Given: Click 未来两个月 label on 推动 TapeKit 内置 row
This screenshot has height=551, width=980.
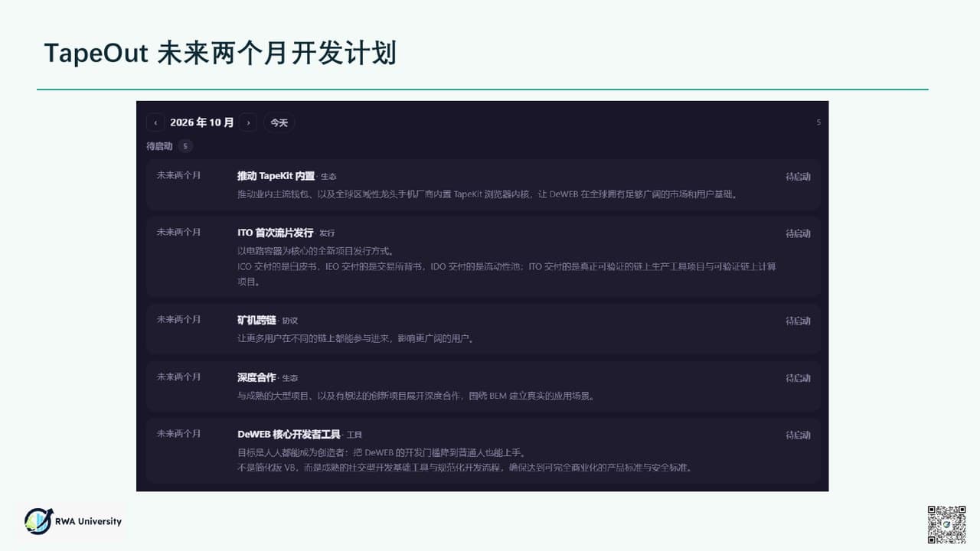Looking at the screenshot, I should [178, 175].
